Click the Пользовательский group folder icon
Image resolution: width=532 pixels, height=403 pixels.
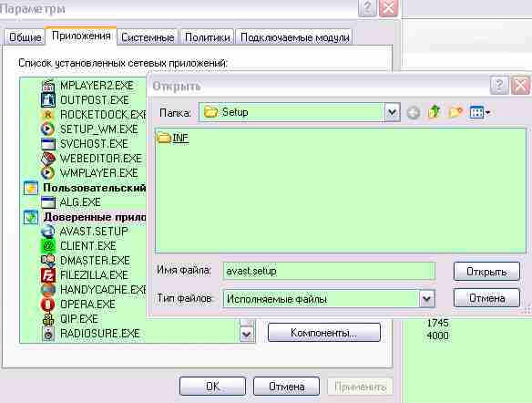[x=31, y=188]
